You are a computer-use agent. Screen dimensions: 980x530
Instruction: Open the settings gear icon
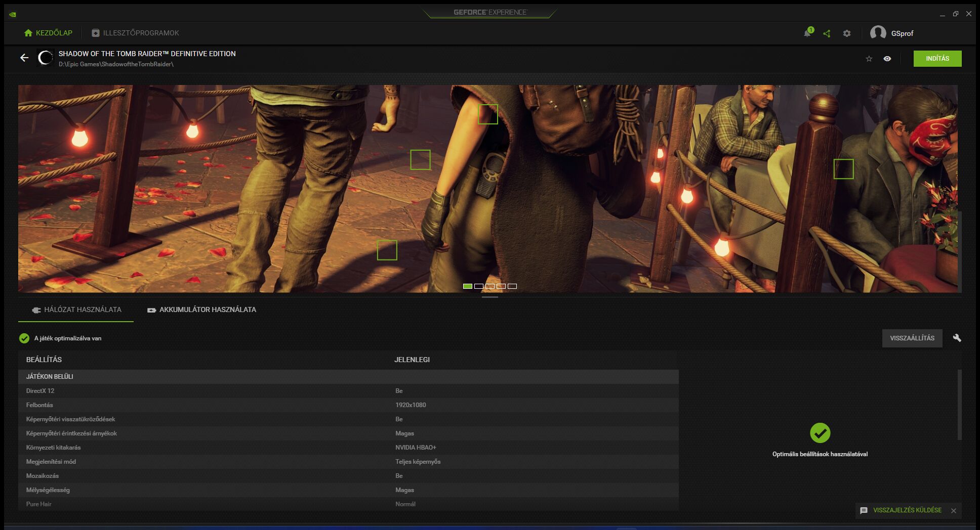tap(847, 33)
